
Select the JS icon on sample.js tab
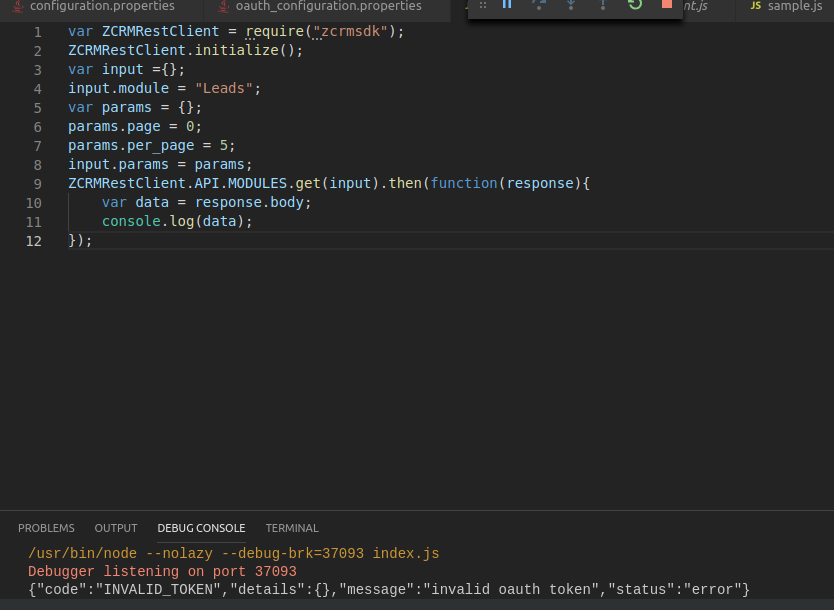point(755,6)
